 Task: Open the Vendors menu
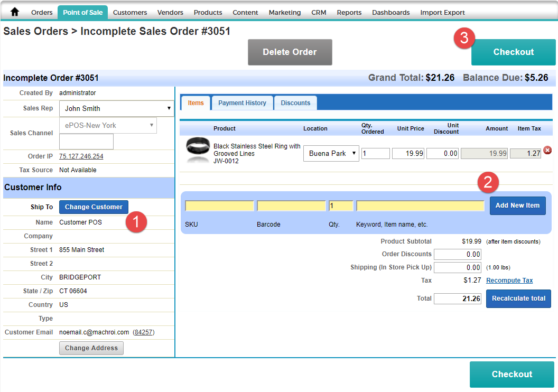[x=170, y=13]
